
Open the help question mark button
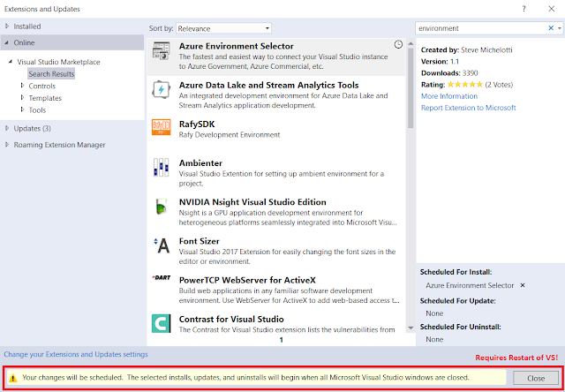click(x=524, y=9)
